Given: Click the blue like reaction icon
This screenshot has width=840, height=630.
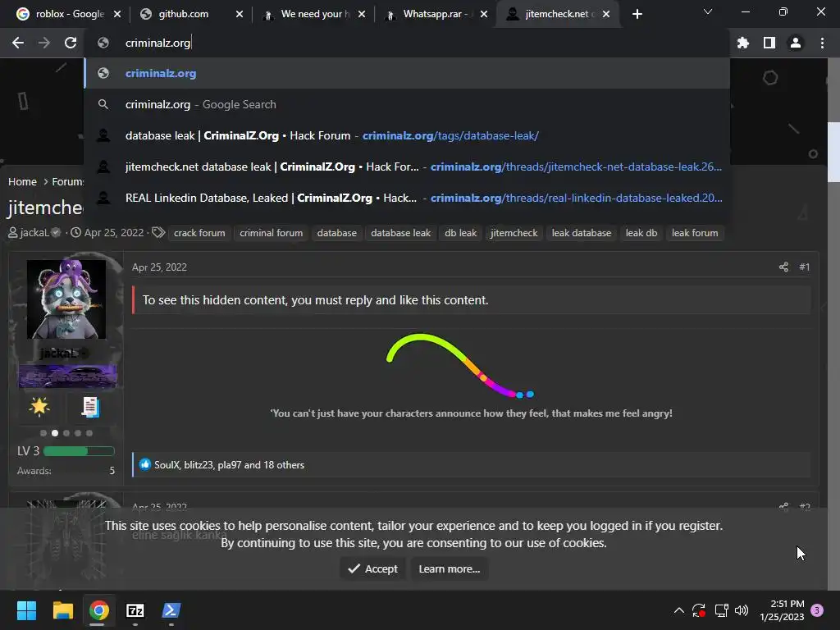Looking at the screenshot, I should pos(145,464).
